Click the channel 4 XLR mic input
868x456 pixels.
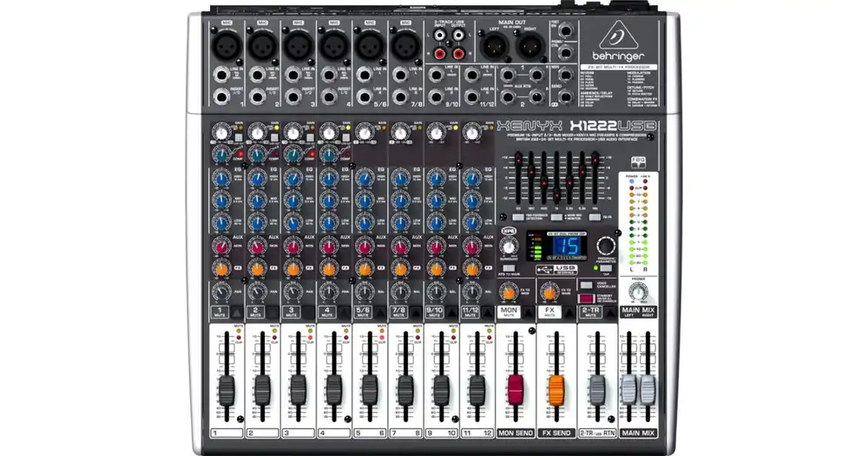[x=334, y=45]
